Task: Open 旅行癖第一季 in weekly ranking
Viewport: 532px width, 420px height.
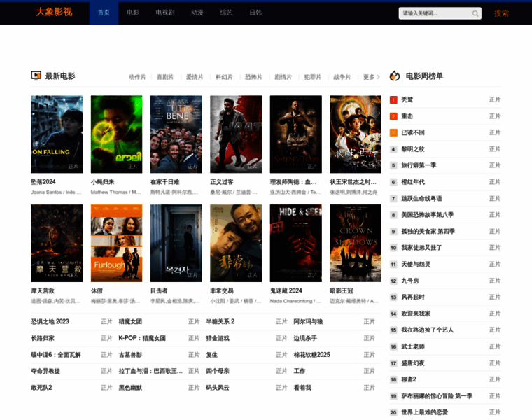Action: tap(419, 166)
